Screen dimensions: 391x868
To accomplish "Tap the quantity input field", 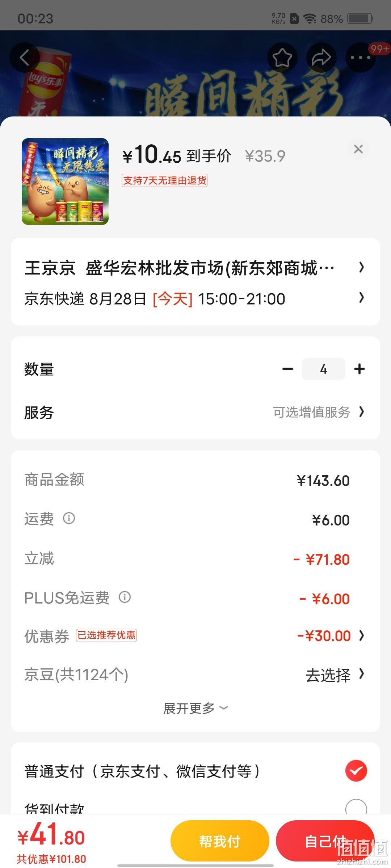I will point(323,369).
